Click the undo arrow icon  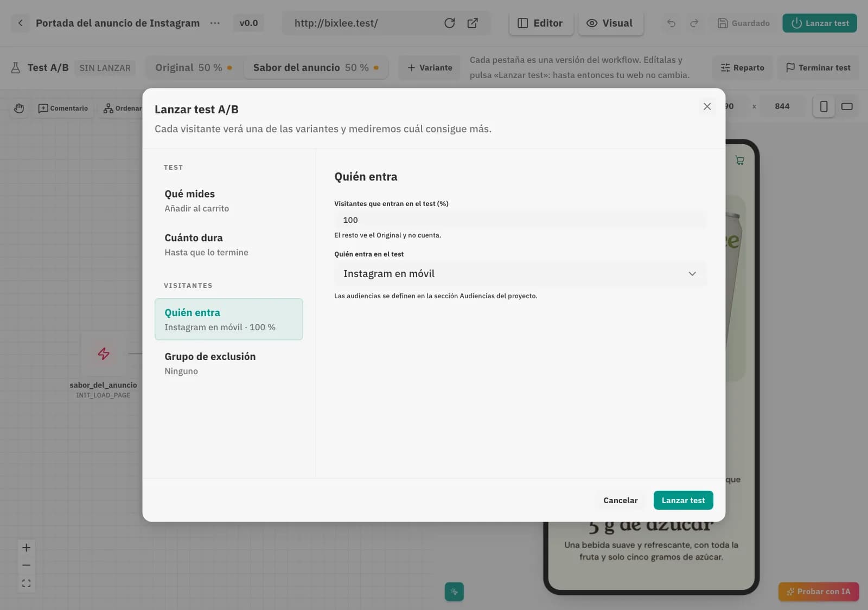point(671,23)
